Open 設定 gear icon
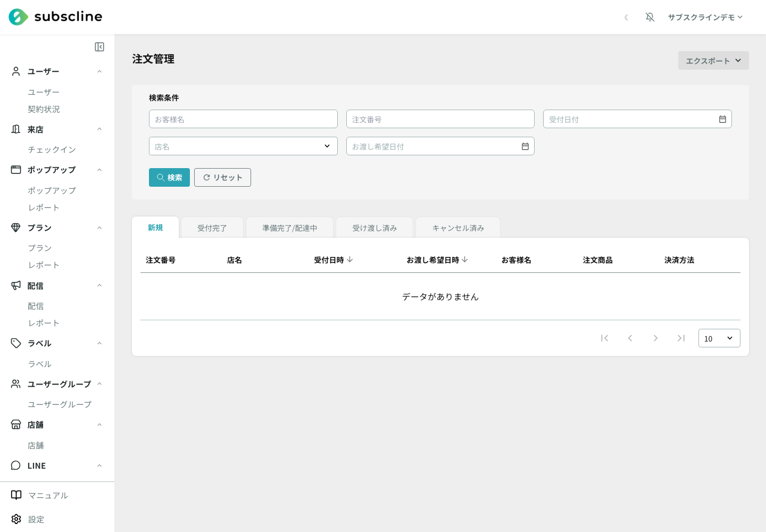The width and height of the screenshot is (766, 532). coord(16,519)
